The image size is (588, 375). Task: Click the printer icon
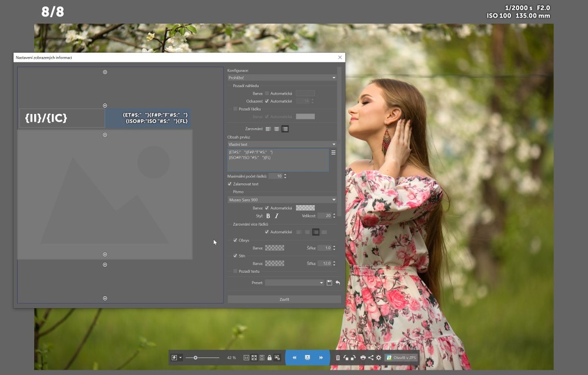tap(363, 358)
